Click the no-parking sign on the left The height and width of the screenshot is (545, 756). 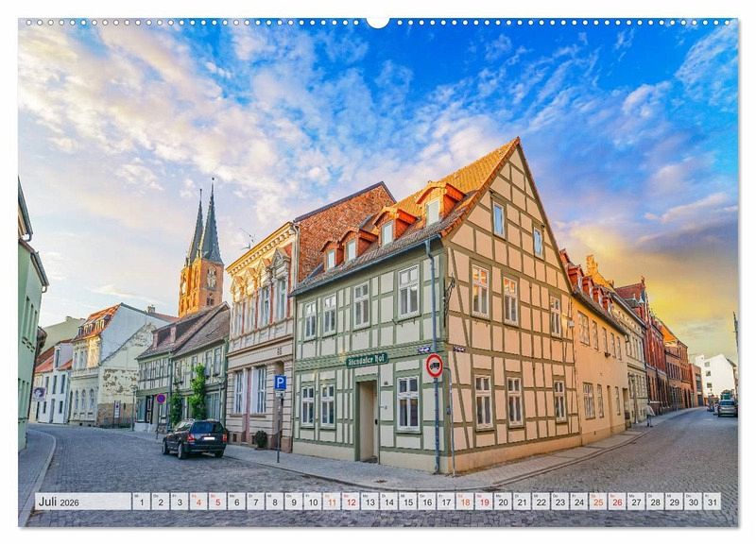(x=160, y=399)
